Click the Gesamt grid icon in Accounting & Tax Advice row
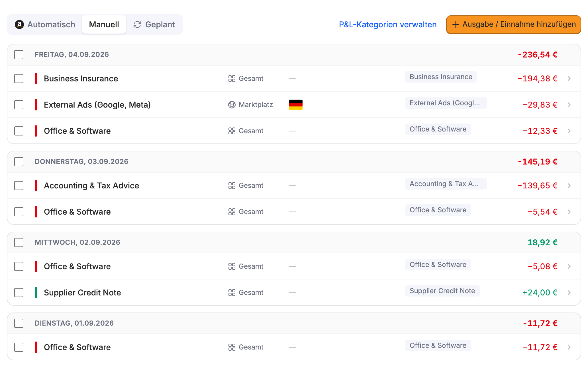 tap(232, 186)
